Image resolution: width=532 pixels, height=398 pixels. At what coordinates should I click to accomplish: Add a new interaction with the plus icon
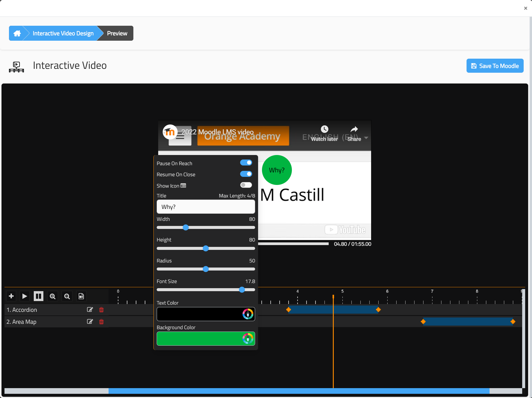pyautogui.click(x=11, y=296)
